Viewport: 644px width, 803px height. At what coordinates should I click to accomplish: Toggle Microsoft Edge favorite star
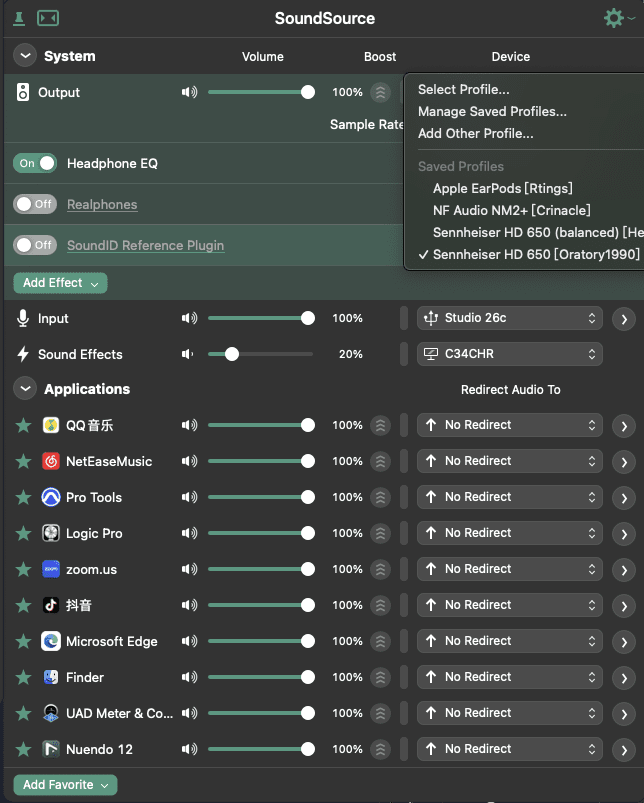pos(24,641)
